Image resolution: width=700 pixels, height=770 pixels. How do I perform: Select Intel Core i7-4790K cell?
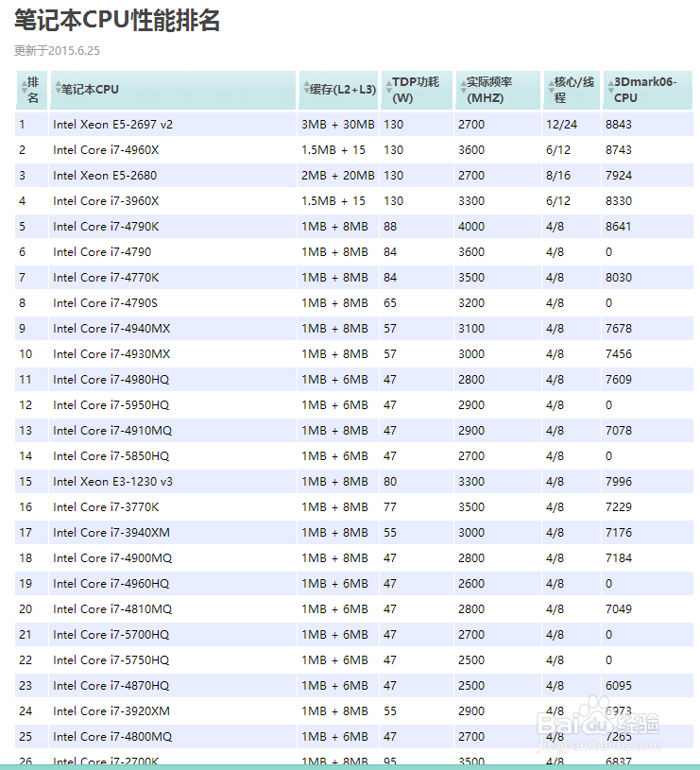(x=172, y=227)
